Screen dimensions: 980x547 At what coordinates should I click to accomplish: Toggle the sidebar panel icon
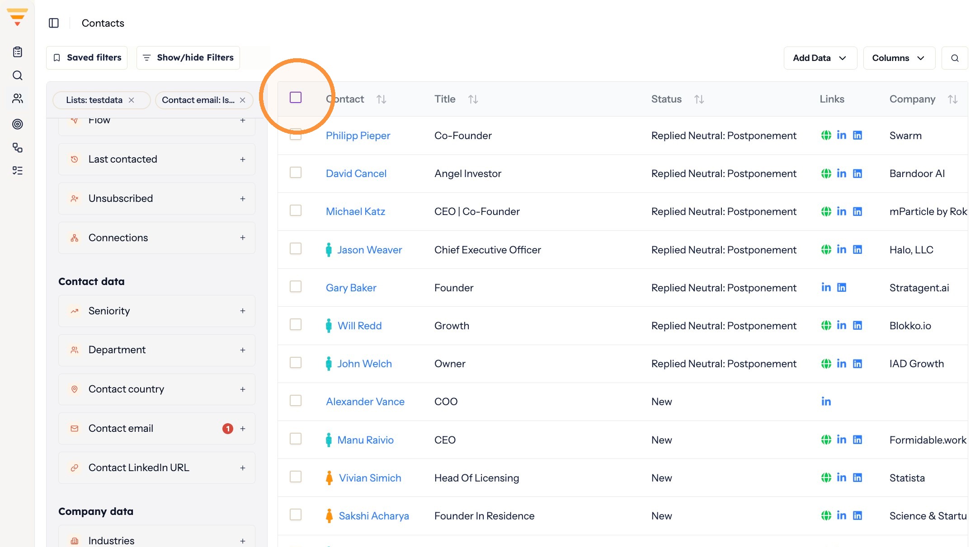[54, 23]
